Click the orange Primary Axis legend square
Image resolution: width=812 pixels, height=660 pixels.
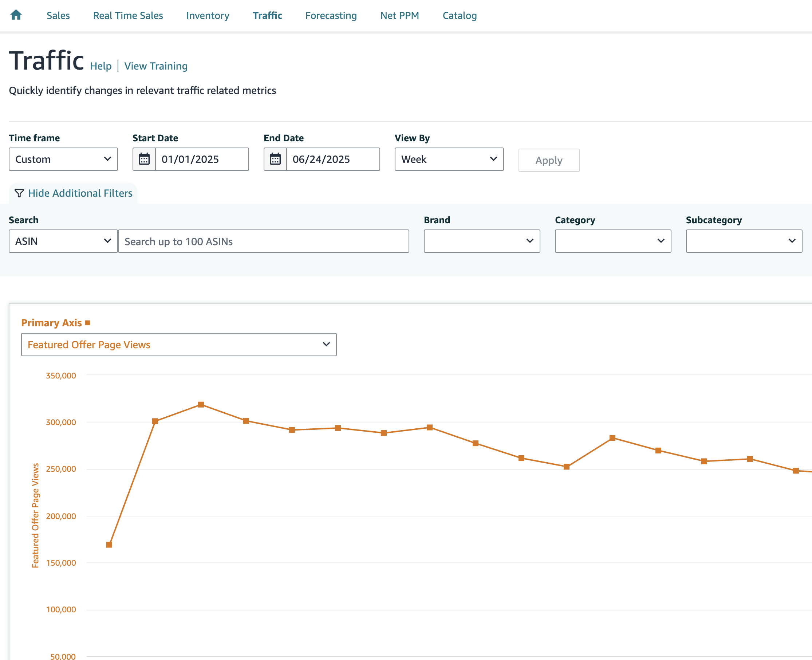pos(87,322)
